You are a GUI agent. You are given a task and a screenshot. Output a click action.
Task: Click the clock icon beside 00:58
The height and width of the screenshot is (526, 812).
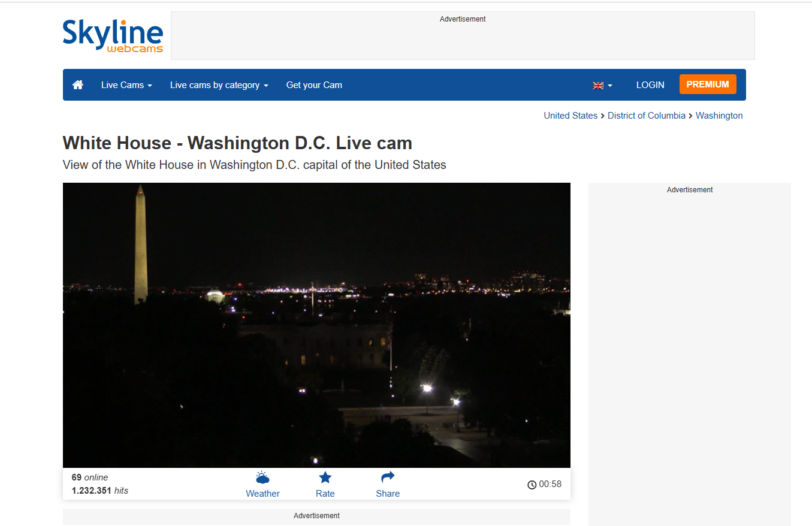pyautogui.click(x=532, y=485)
